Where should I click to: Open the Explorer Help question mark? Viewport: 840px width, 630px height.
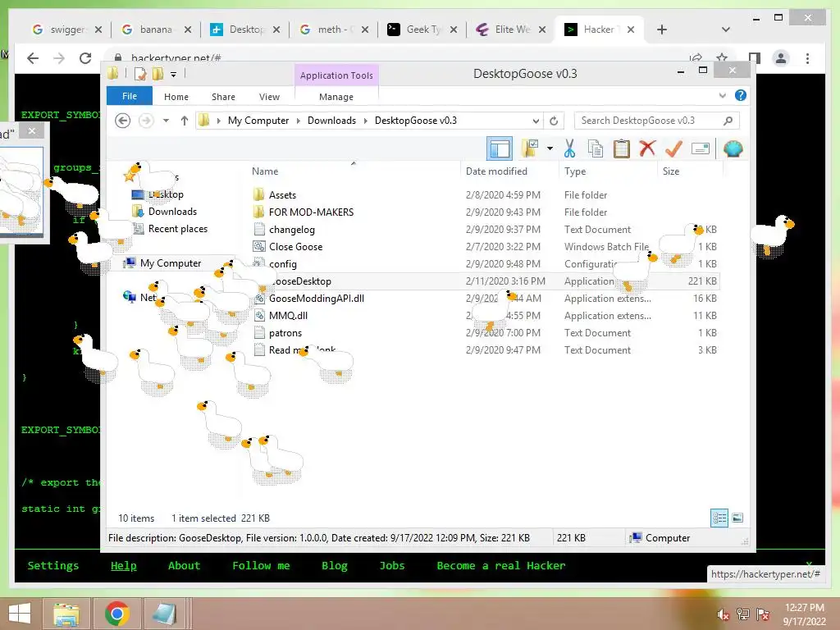[741, 95]
